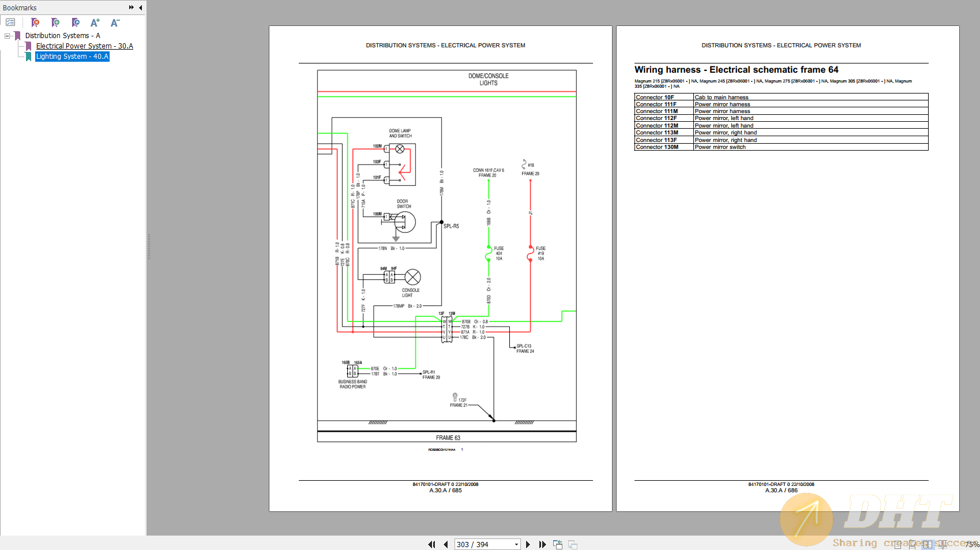
Task: Expand hidden panels with double chevron
Action: click(132, 8)
